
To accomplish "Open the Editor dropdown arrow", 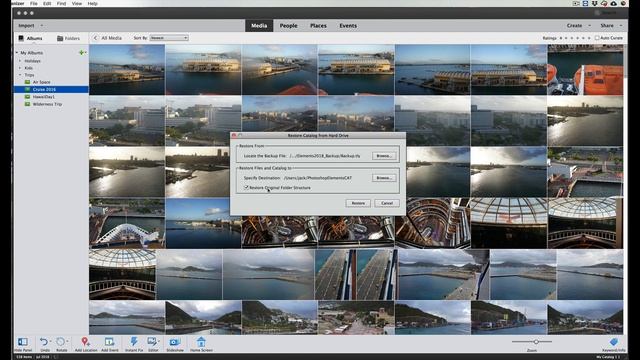I will coord(158,341).
